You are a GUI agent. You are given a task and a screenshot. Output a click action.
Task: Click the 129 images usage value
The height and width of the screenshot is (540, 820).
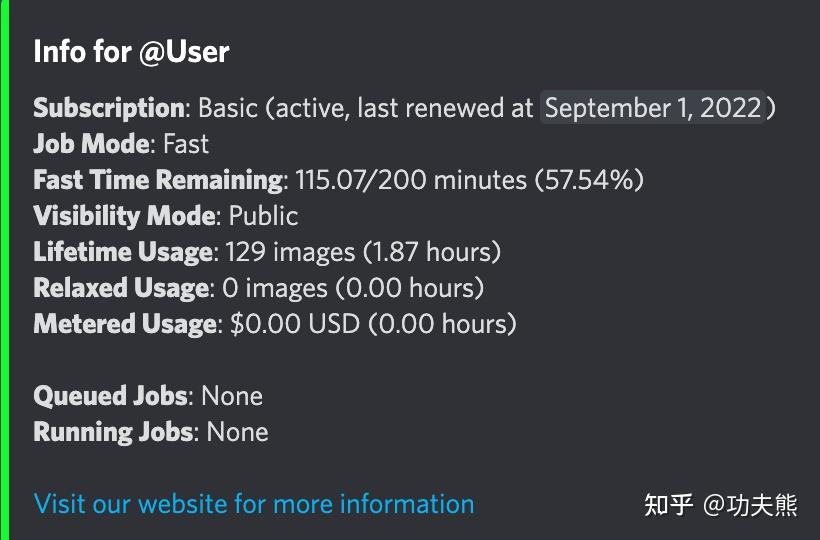pos(290,252)
